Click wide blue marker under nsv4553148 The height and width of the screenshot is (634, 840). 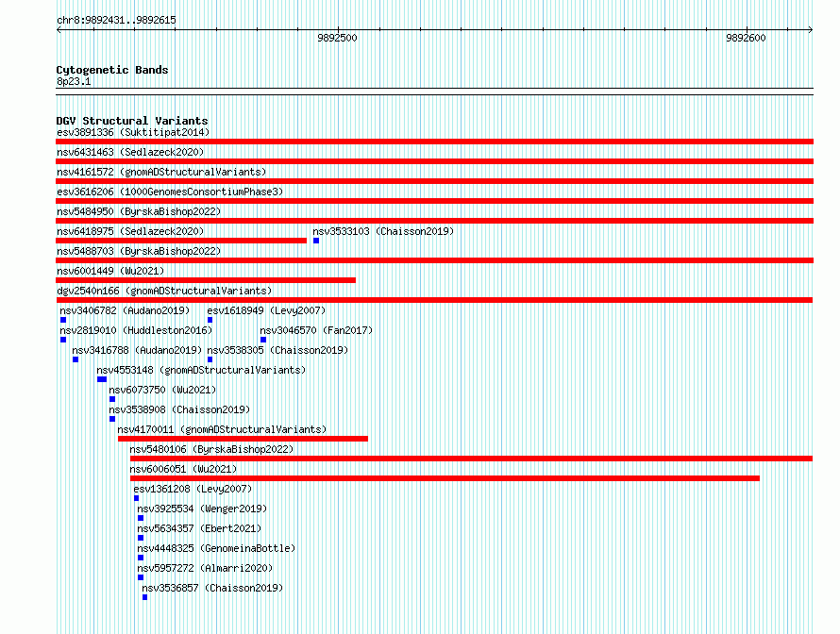click(102, 379)
